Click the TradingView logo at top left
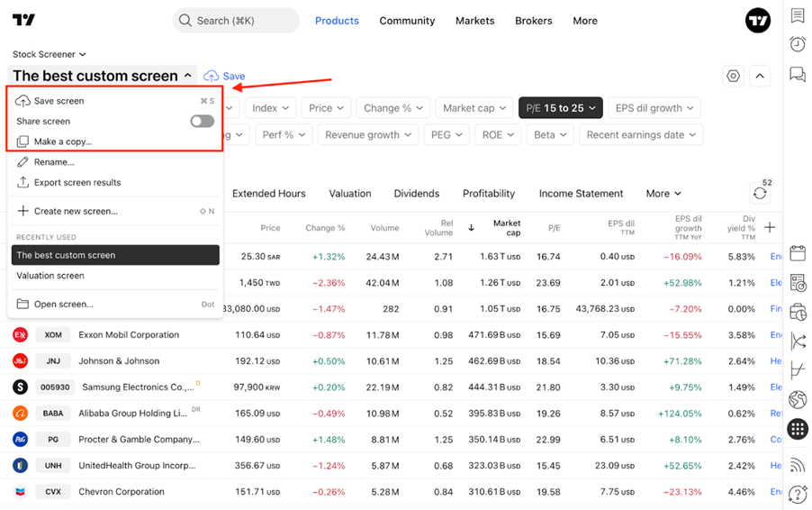This screenshot has width=812, height=510. click(23, 20)
